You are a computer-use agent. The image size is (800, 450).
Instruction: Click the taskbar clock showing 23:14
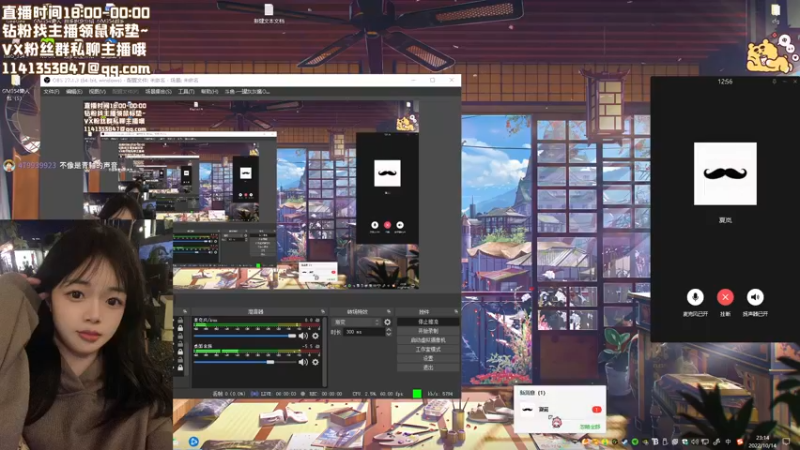point(762,442)
